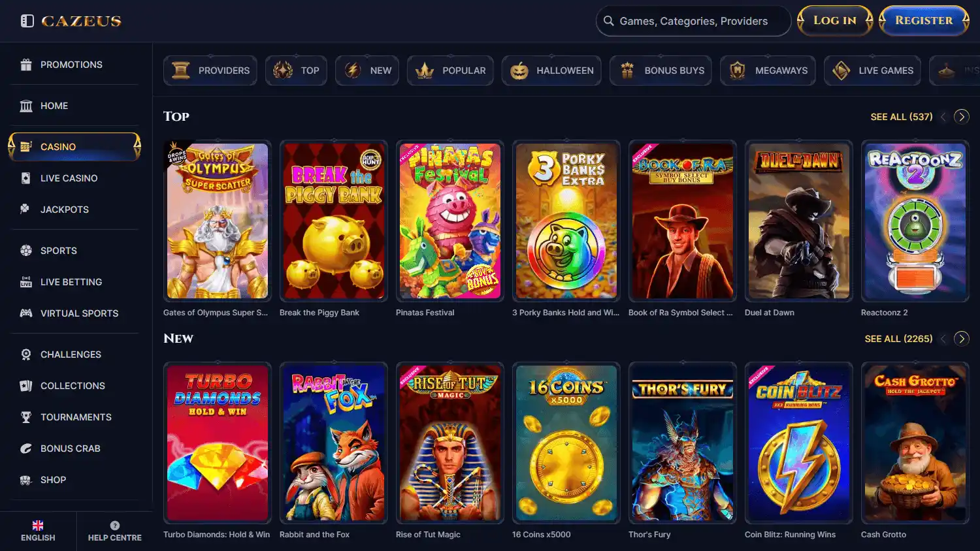Open Gates of Olympus Super Scatter game
The image size is (980, 551).
point(218,221)
